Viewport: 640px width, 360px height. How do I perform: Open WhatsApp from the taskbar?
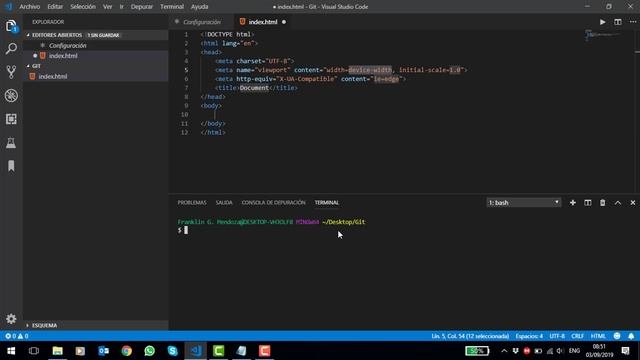[x=149, y=351]
